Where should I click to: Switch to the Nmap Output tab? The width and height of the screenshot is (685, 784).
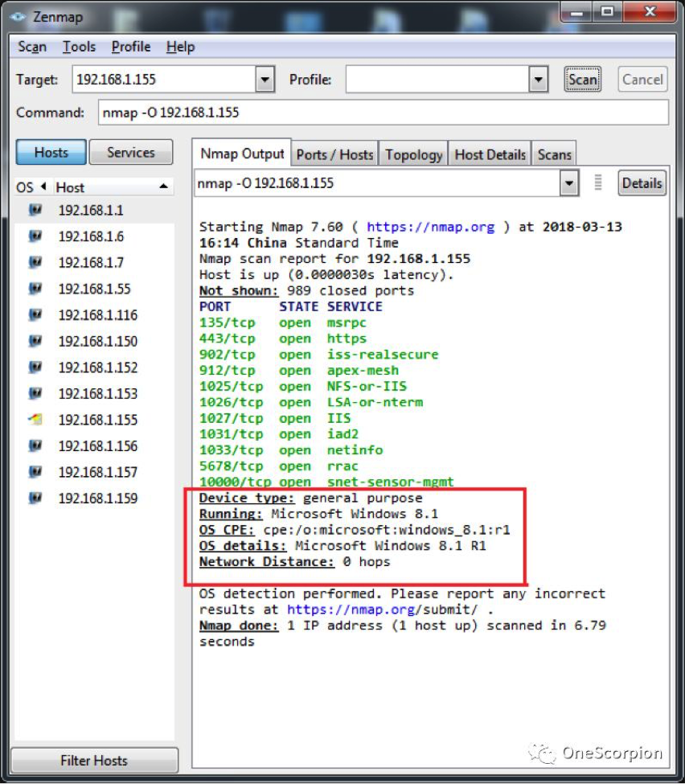click(x=242, y=154)
